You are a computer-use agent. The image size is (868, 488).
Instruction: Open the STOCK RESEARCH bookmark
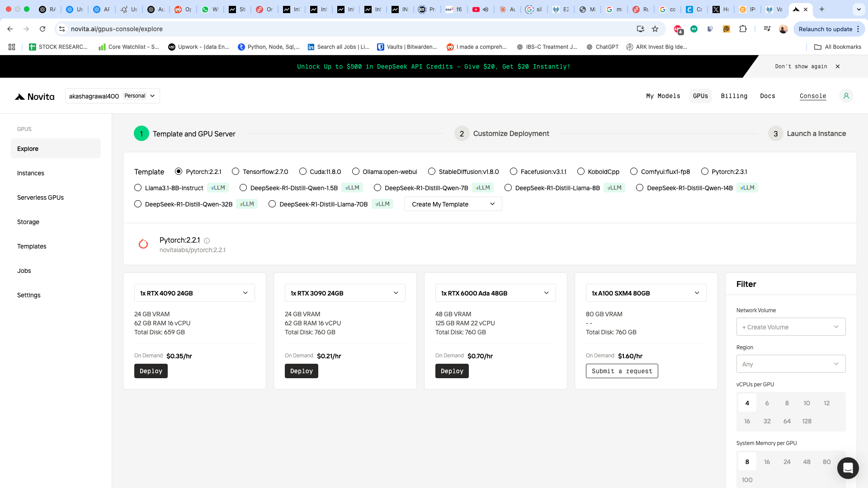tap(58, 47)
